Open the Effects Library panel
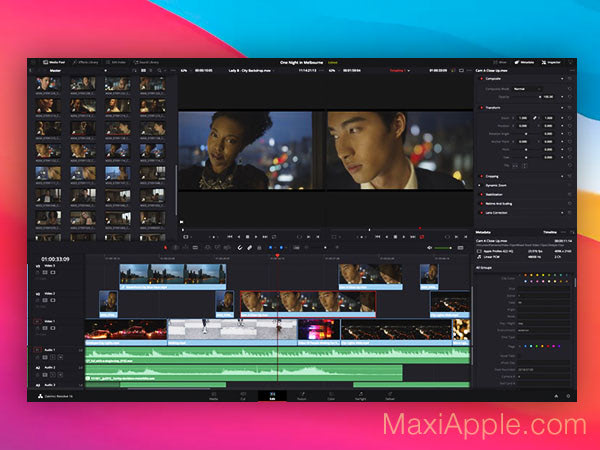The height and width of the screenshot is (450, 600). [x=85, y=62]
